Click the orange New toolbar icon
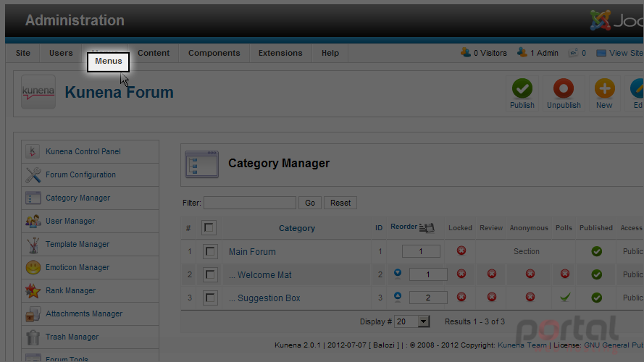Viewport: 644px width, 362px height. click(x=605, y=88)
